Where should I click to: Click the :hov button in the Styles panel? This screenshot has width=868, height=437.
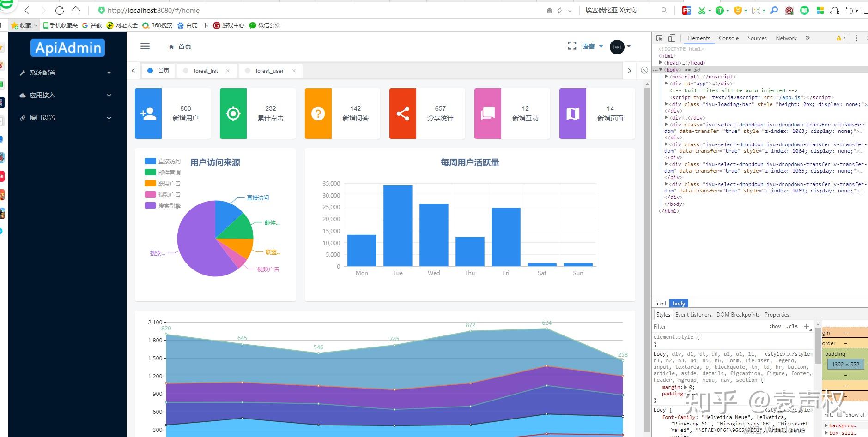(775, 326)
